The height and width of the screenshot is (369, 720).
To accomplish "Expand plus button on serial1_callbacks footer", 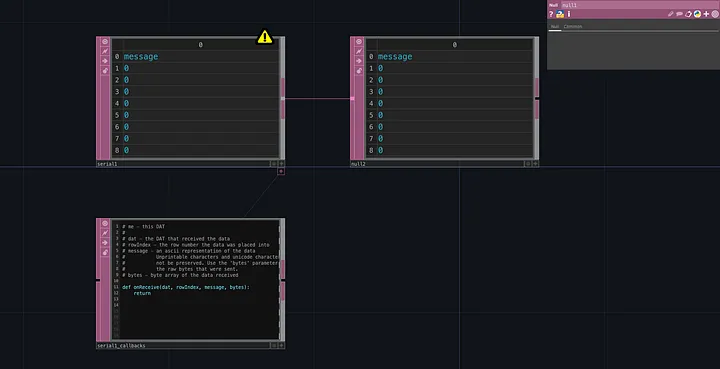I will (x=281, y=345).
